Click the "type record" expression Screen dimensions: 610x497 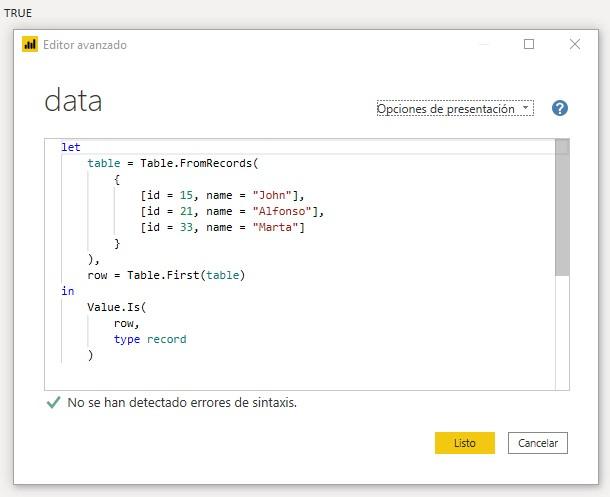pyautogui.click(x=150, y=339)
